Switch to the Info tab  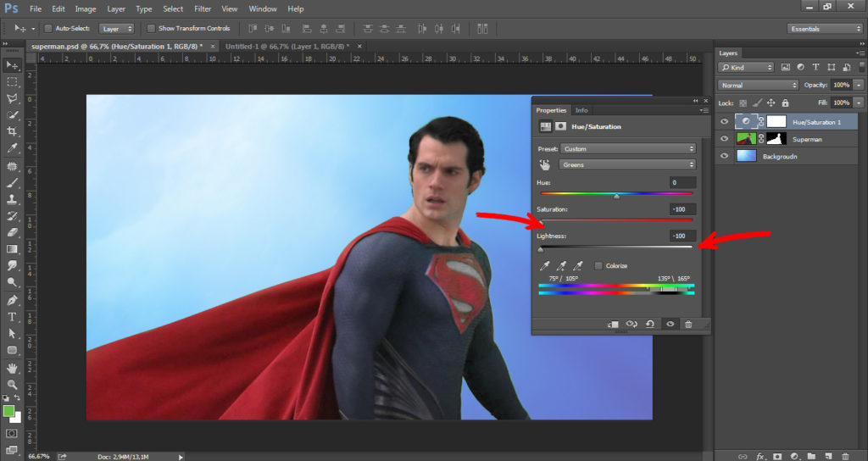[581, 110]
